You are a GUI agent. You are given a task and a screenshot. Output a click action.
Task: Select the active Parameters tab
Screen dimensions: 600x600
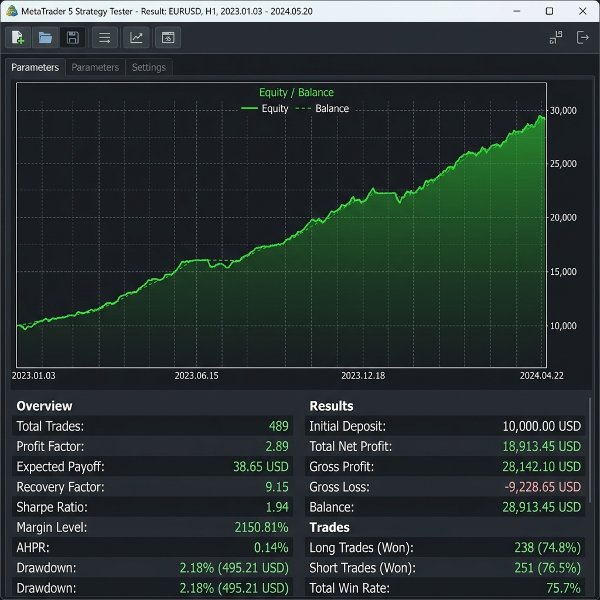click(x=35, y=67)
